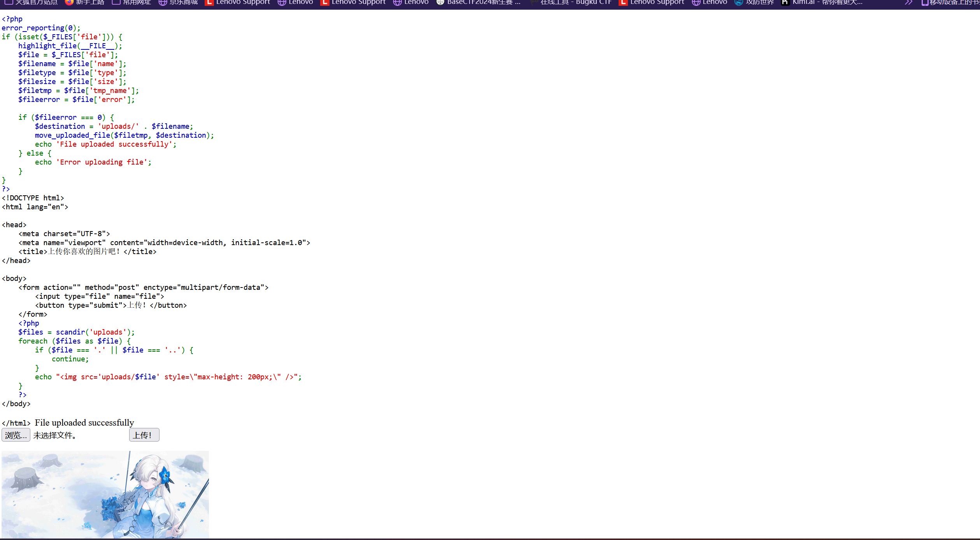Click the echo "<img src='uploads/$file' line
Image resolution: width=980 pixels, height=540 pixels.
click(168, 377)
